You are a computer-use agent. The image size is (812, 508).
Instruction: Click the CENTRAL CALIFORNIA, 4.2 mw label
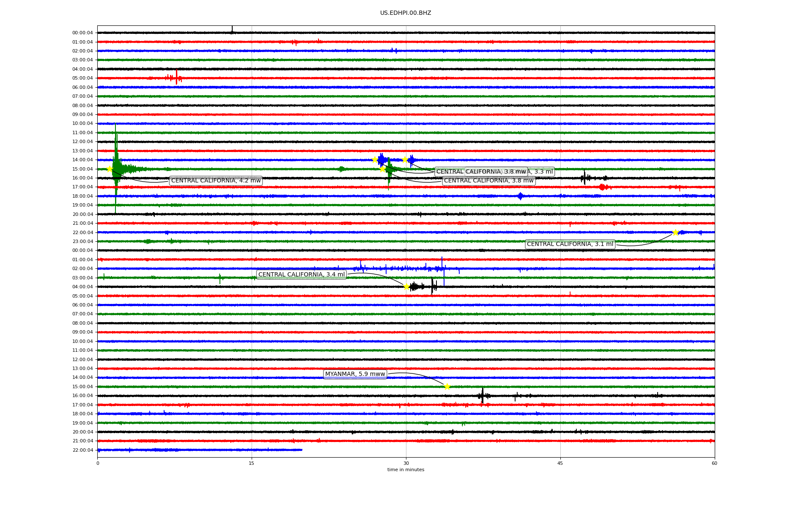coord(216,181)
